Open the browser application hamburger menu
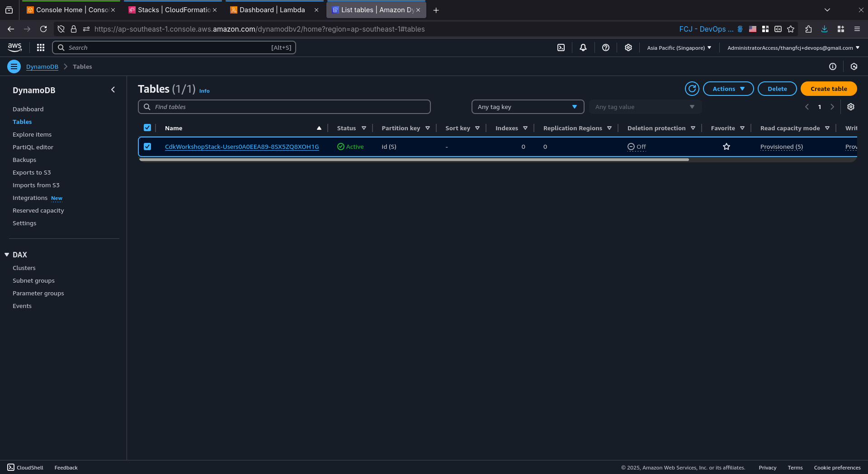The height and width of the screenshot is (474, 868). (x=857, y=29)
